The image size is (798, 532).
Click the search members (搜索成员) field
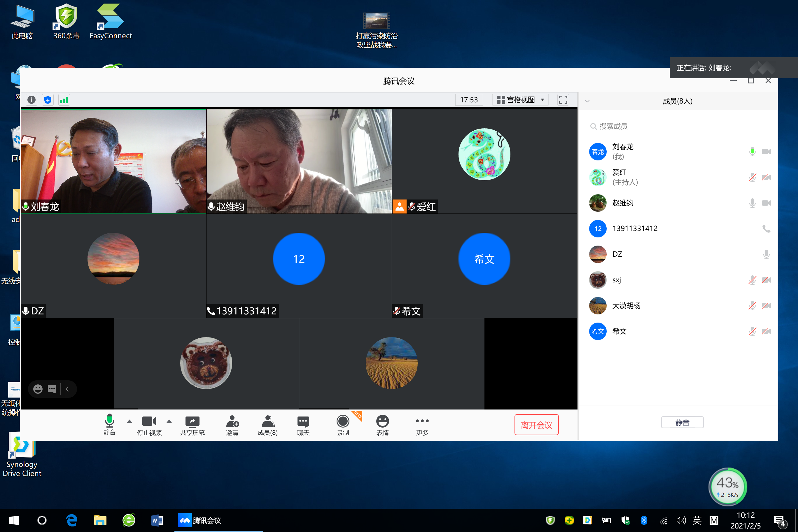(678, 126)
